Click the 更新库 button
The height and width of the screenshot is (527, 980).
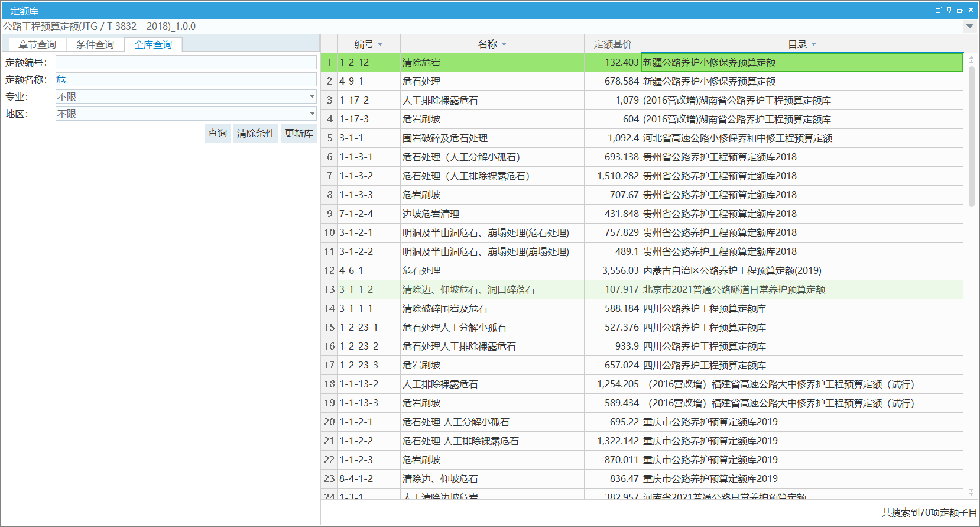coord(299,133)
